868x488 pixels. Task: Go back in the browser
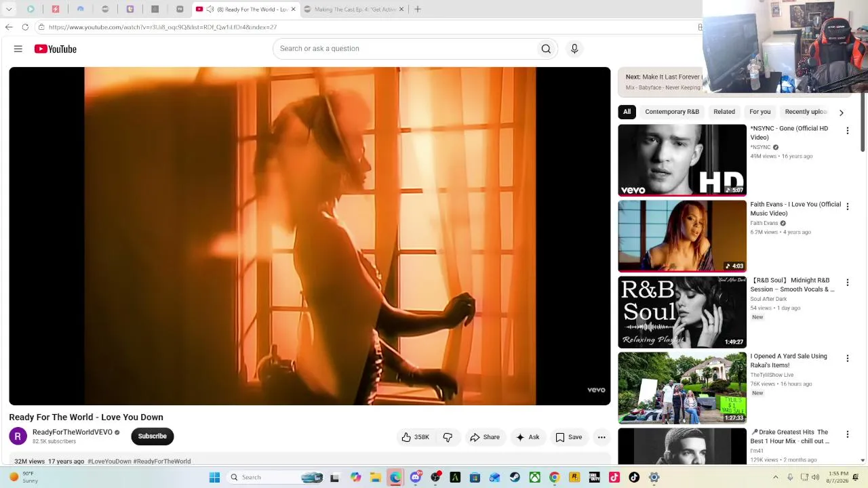(9, 27)
